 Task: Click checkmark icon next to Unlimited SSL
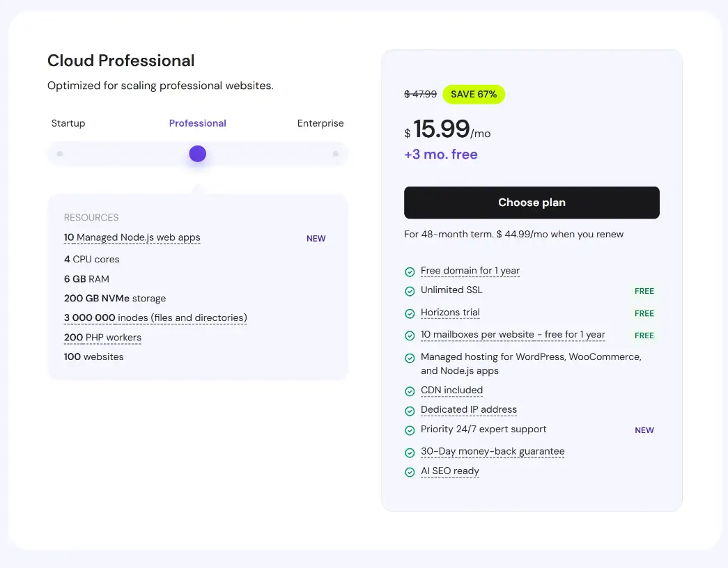(x=410, y=291)
